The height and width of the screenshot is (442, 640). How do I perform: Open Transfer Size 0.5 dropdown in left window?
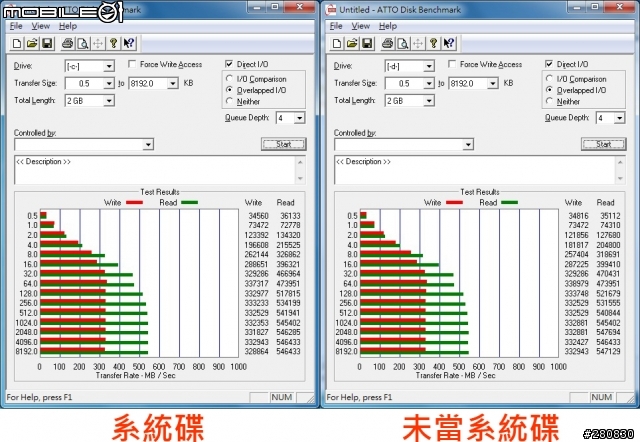point(109,84)
